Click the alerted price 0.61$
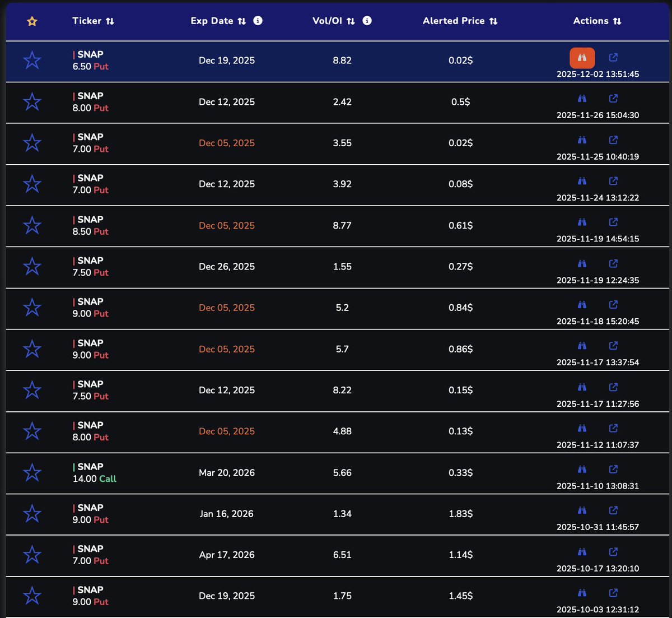This screenshot has height=618, width=672. 461,225
